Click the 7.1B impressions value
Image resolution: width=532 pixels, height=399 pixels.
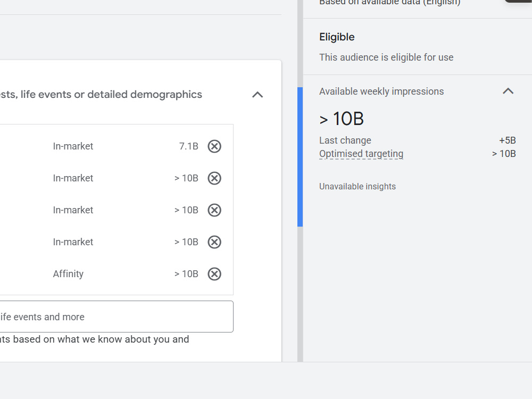(189, 146)
